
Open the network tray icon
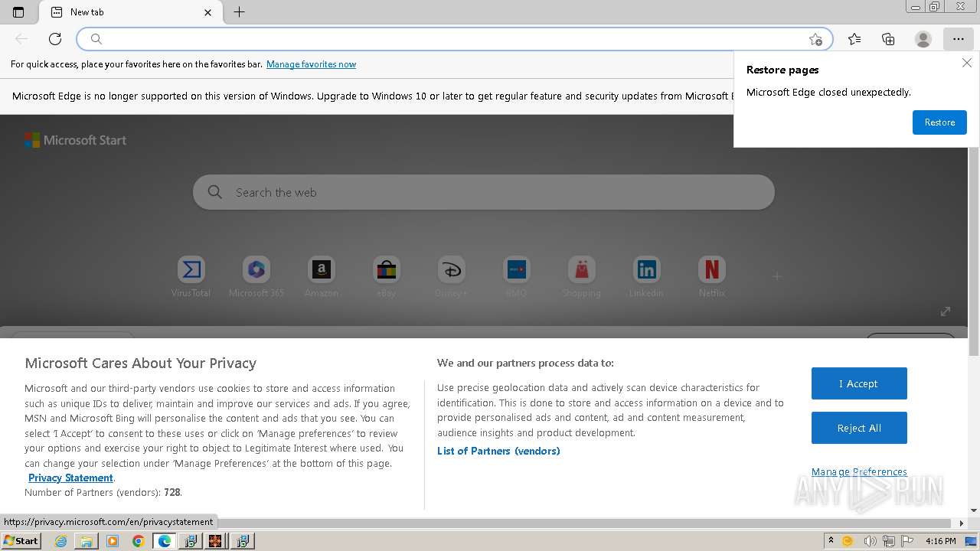888,541
